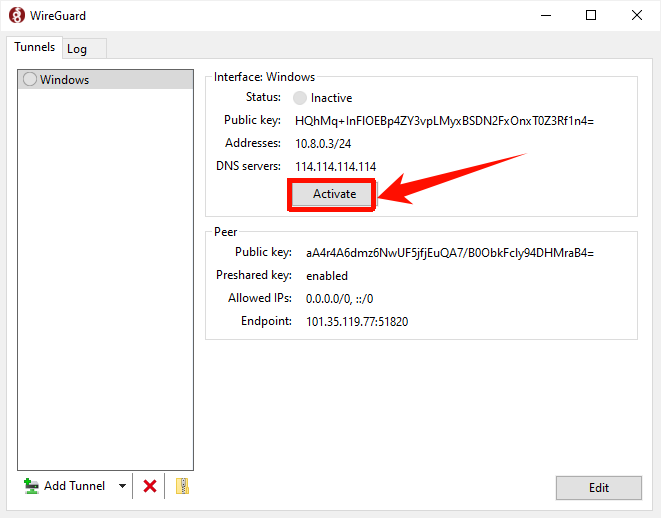Select the peer public key text

(x=449, y=253)
